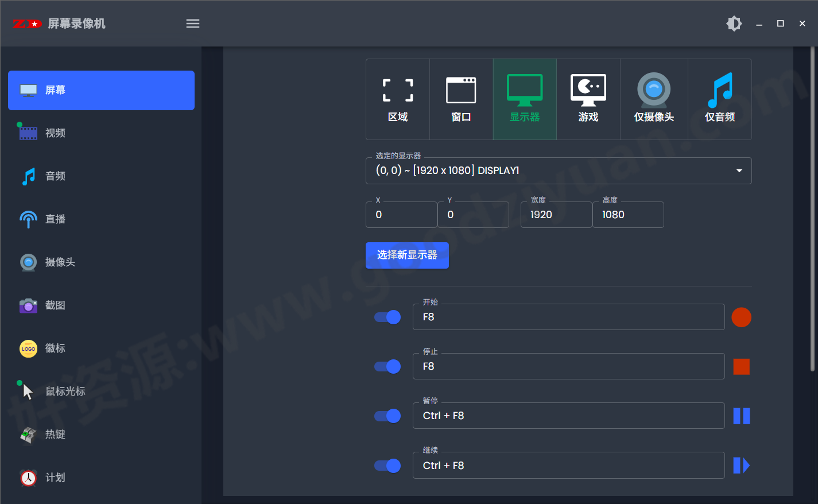Select the 游戏 (game) capture mode
Screen dimensions: 818x504
588,99
